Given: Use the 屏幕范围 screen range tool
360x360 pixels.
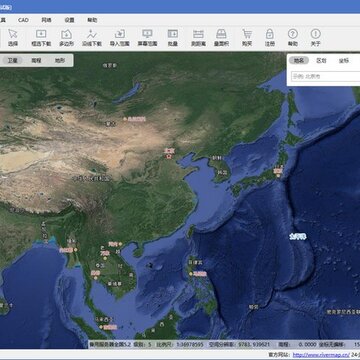Looking at the screenshot, I should pyautogui.click(x=147, y=38).
